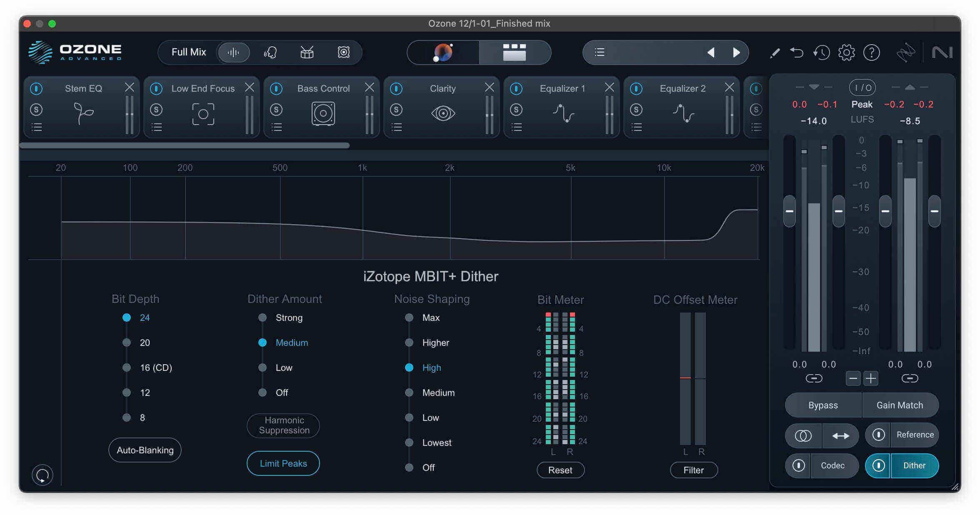Open Low End Focus preset list
980x515 pixels.
coord(157,127)
